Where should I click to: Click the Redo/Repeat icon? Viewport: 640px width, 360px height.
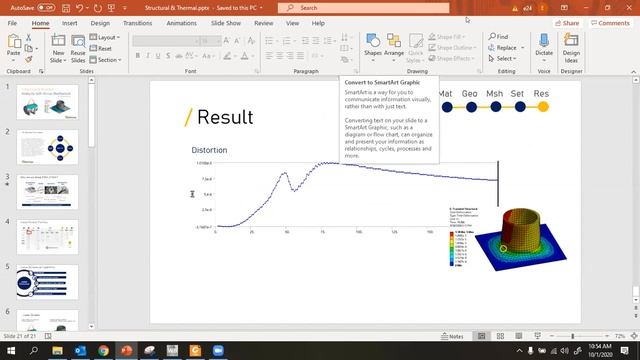[x=98, y=8]
